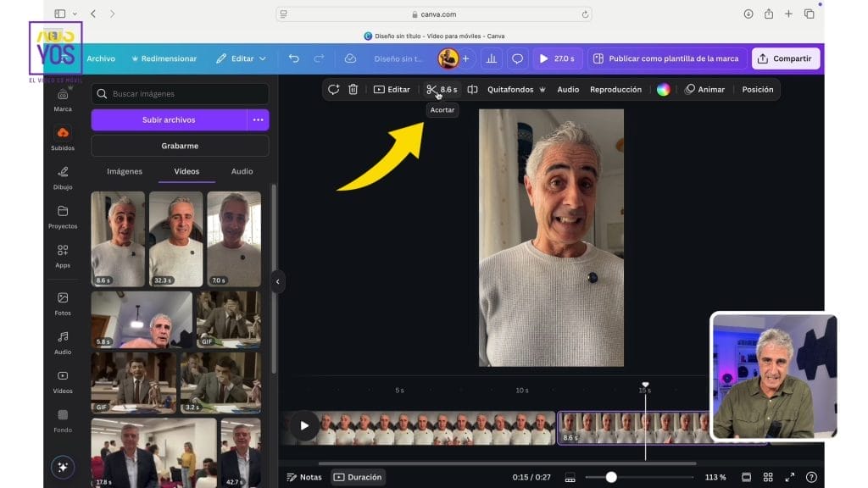
Task: Click the magic assistant sparkle button bottom left
Action: pyautogui.click(x=63, y=467)
